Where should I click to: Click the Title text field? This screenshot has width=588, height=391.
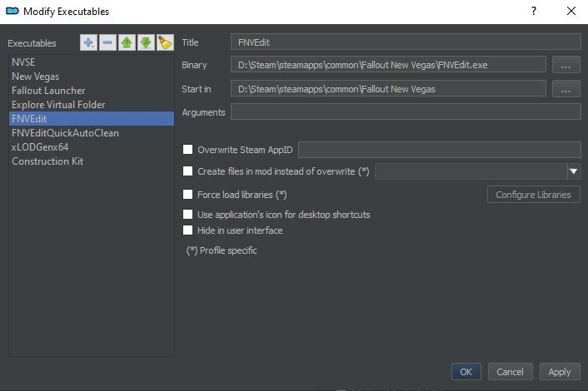click(406, 41)
